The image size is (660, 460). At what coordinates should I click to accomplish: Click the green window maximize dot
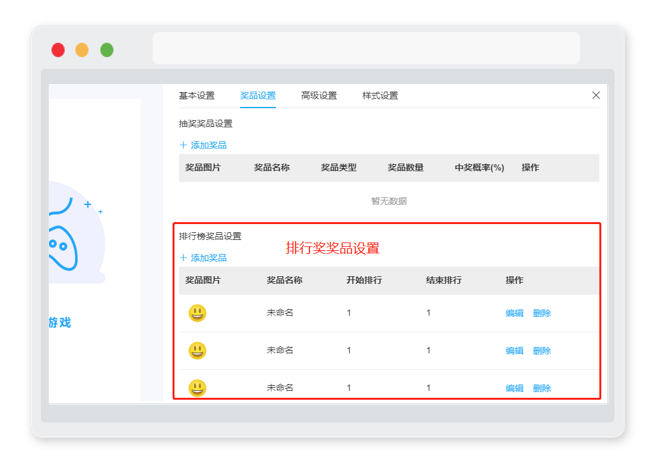pos(107,50)
